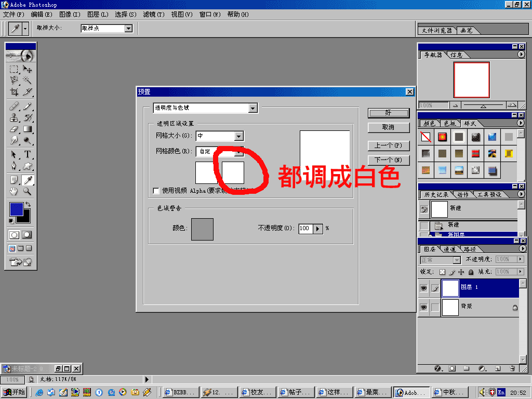Select the Clone Stamp tool

click(14, 117)
